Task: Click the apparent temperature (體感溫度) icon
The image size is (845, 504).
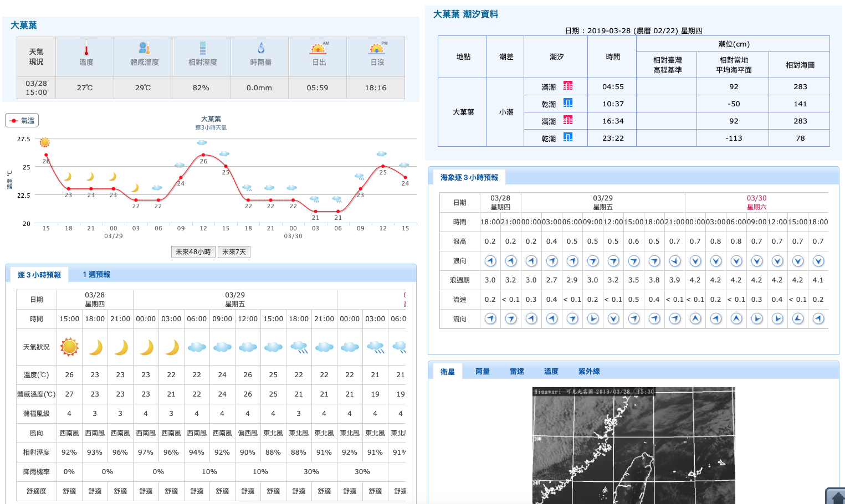Action: tap(144, 48)
